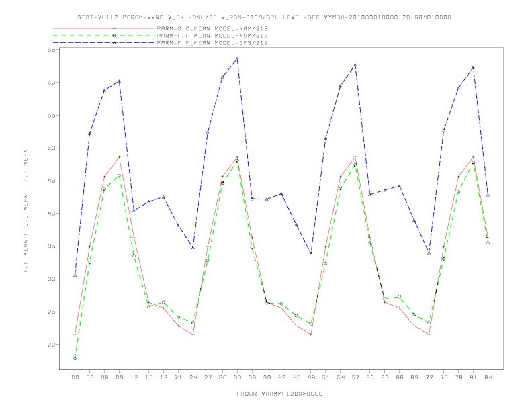Click x-axis forecast hour label 27

coord(208,377)
